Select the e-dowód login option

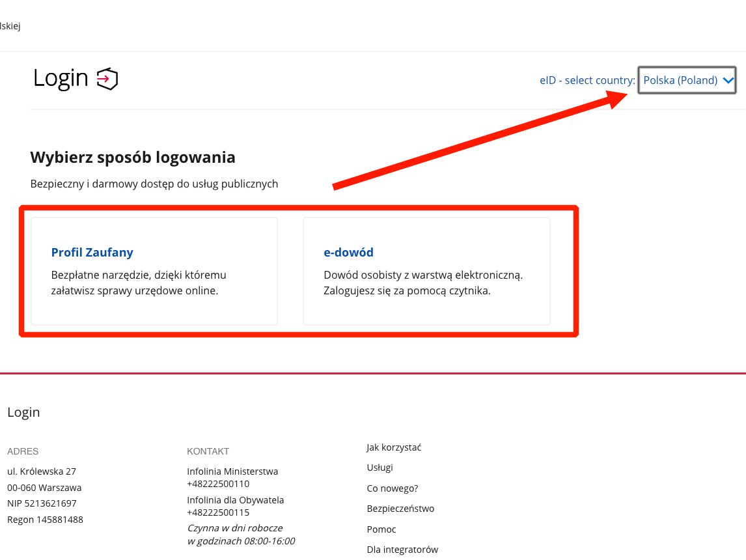[x=348, y=253]
